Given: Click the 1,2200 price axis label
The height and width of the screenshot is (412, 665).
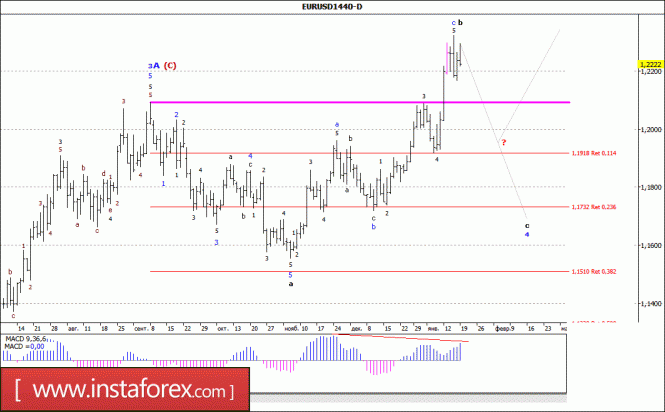Looking at the screenshot, I should pos(651,71).
